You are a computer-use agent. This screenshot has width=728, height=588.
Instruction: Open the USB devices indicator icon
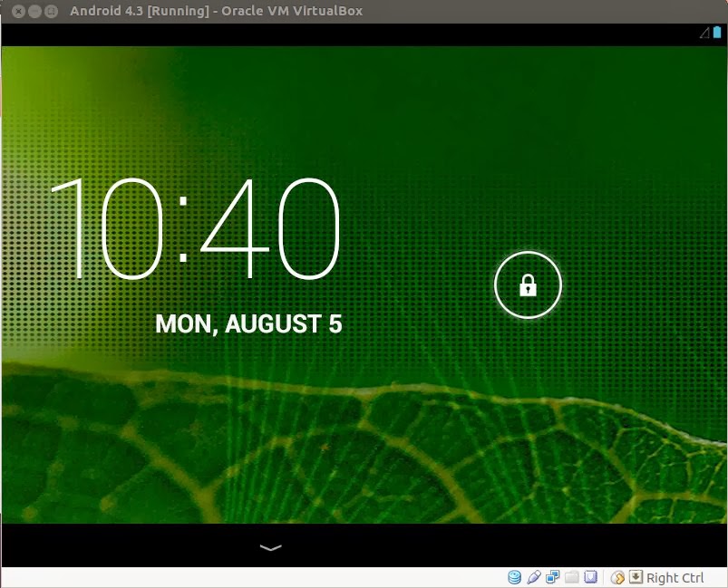[x=534, y=578]
